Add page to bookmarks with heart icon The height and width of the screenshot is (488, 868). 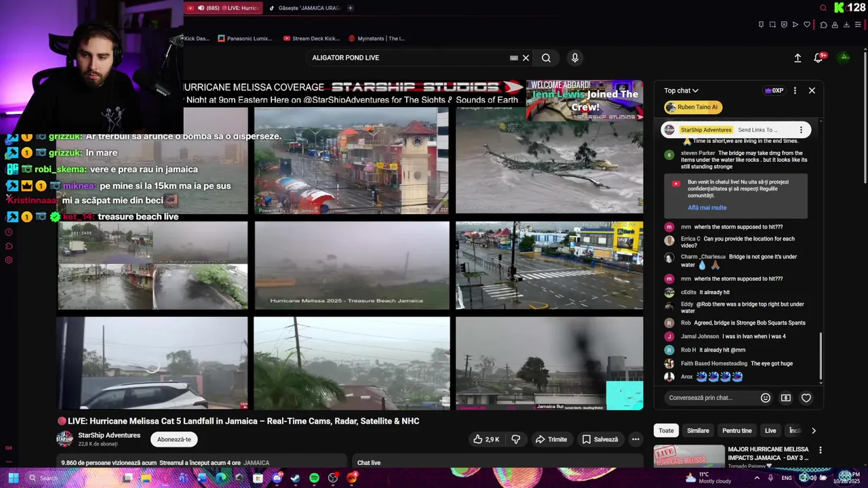[x=807, y=25]
